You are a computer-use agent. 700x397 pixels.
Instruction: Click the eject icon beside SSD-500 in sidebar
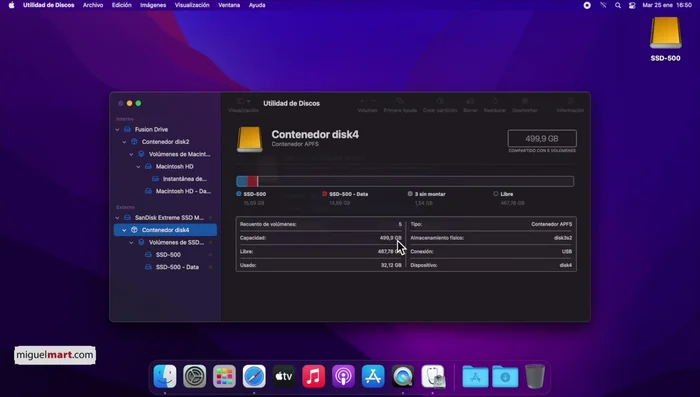point(210,255)
